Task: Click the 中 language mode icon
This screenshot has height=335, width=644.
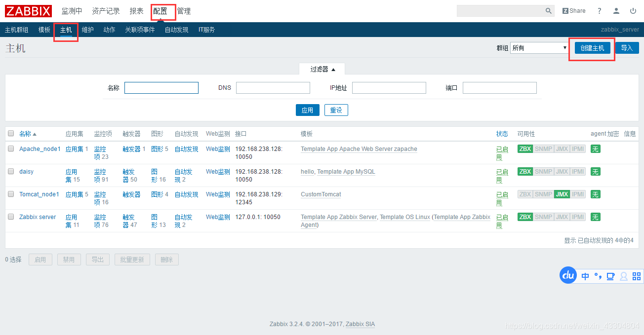Action: [x=585, y=276]
